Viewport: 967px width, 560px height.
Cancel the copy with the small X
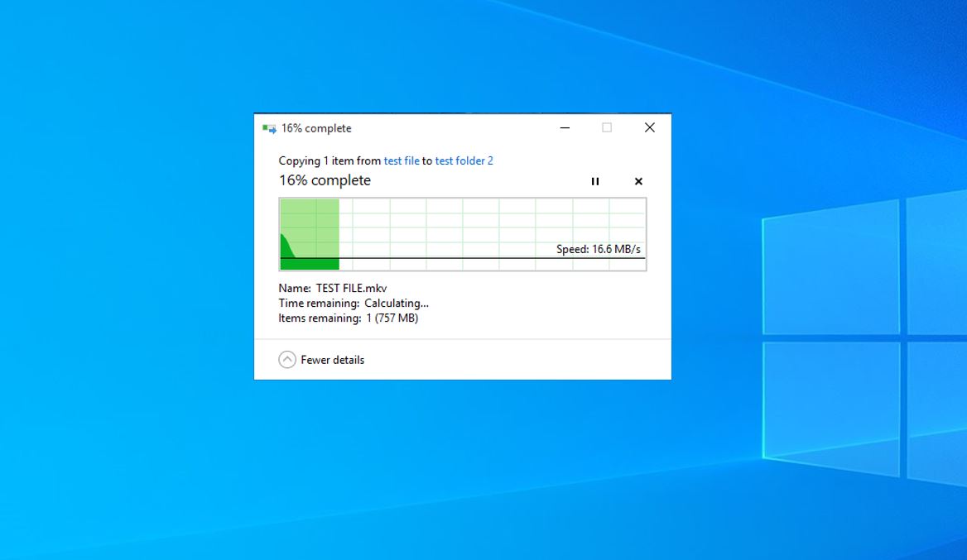click(638, 181)
